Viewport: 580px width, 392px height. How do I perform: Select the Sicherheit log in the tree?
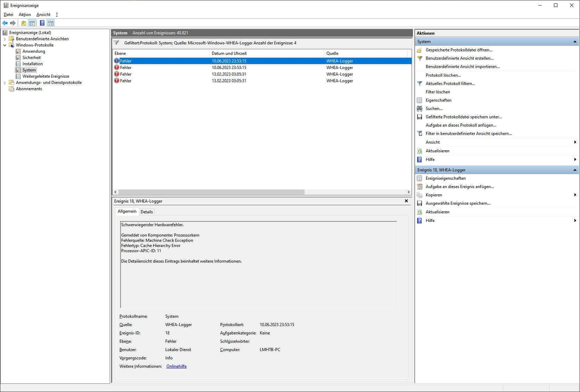coord(32,58)
